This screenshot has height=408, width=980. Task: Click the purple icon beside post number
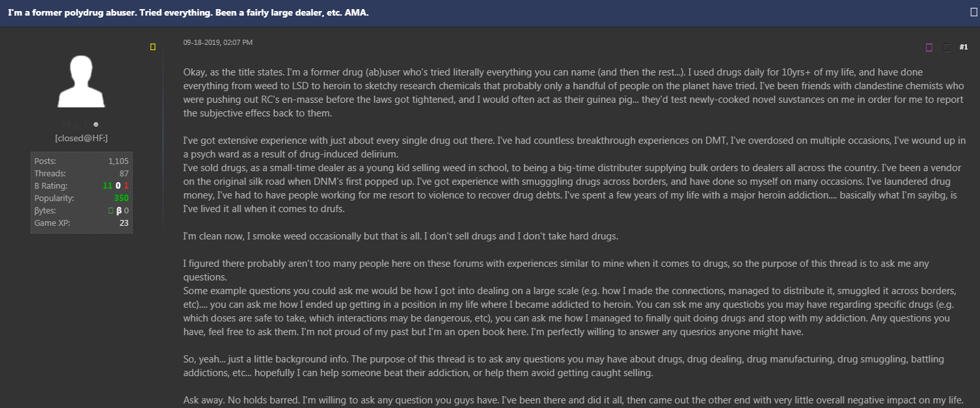coord(929,48)
